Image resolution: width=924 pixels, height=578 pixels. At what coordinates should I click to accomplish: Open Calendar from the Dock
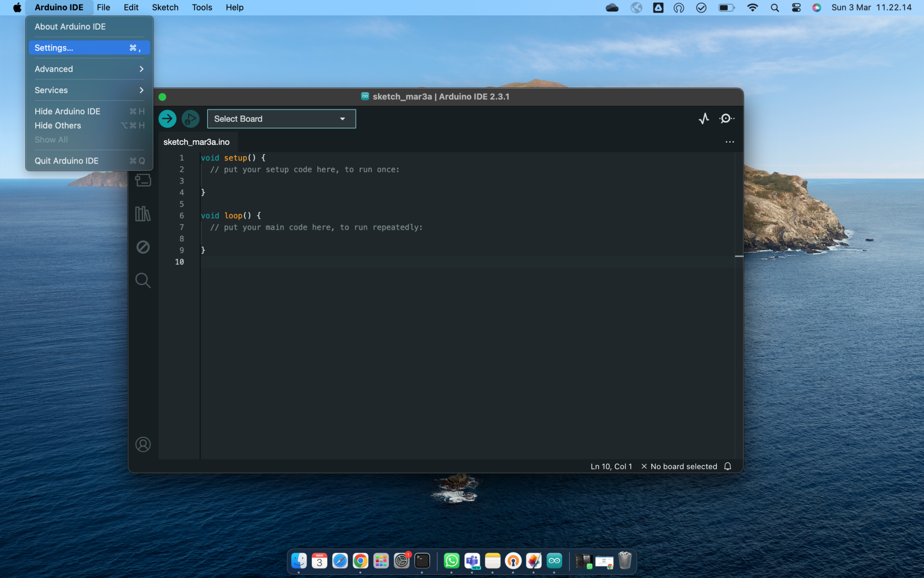coord(320,561)
